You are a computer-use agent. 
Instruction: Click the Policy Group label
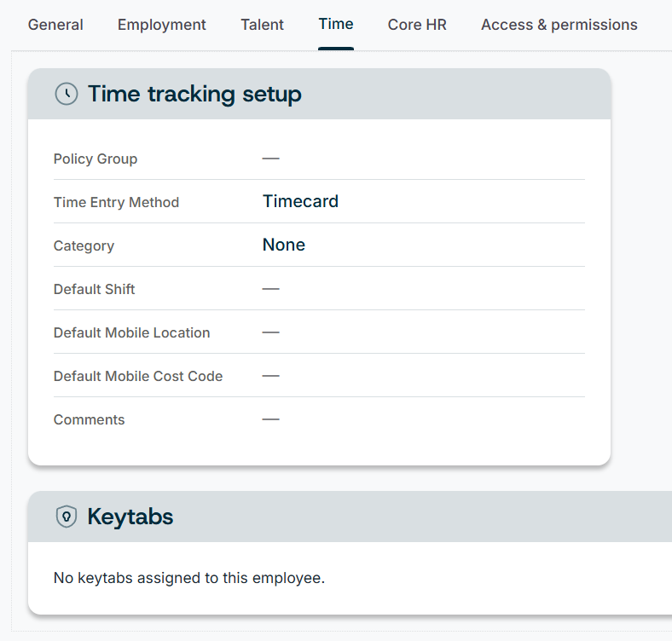[96, 159]
